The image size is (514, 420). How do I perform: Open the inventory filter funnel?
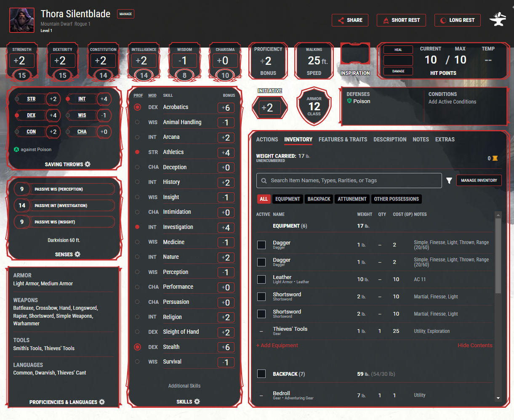pyautogui.click(x=449, y=181)
